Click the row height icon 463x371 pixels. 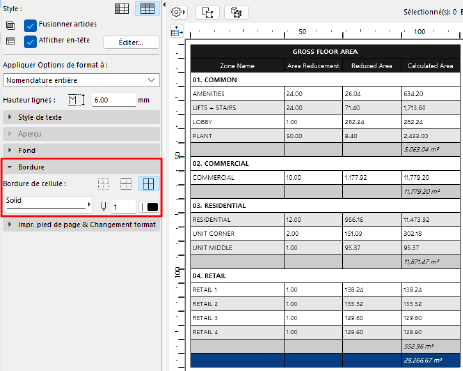(x=76, y=100)
